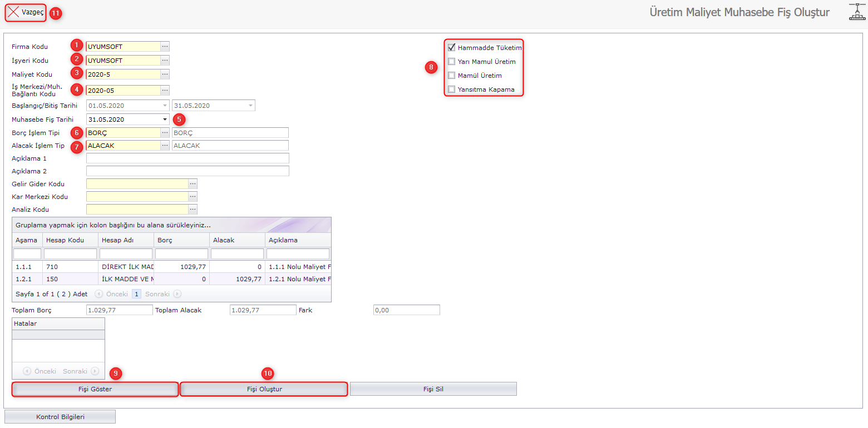Viewport: 868px width, 428px height.
Task: Click the Vazgeç cancel button
Action: [x=26, y=12]
